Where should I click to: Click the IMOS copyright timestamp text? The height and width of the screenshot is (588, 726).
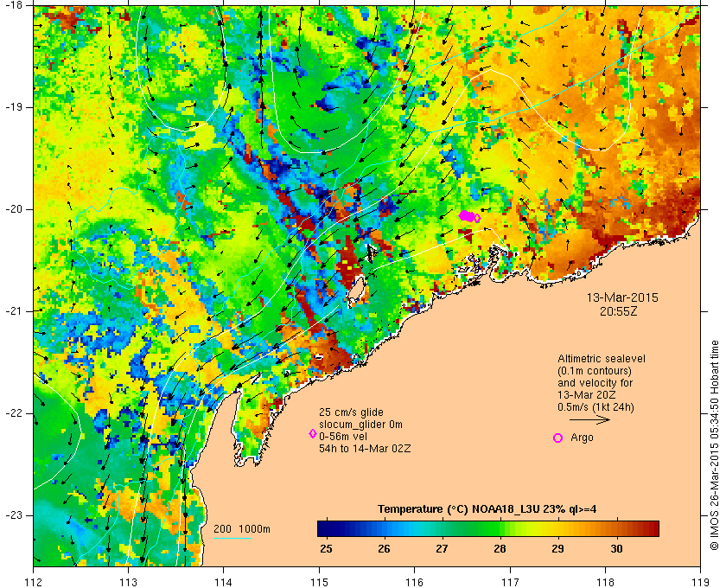[x=714, y=445]
